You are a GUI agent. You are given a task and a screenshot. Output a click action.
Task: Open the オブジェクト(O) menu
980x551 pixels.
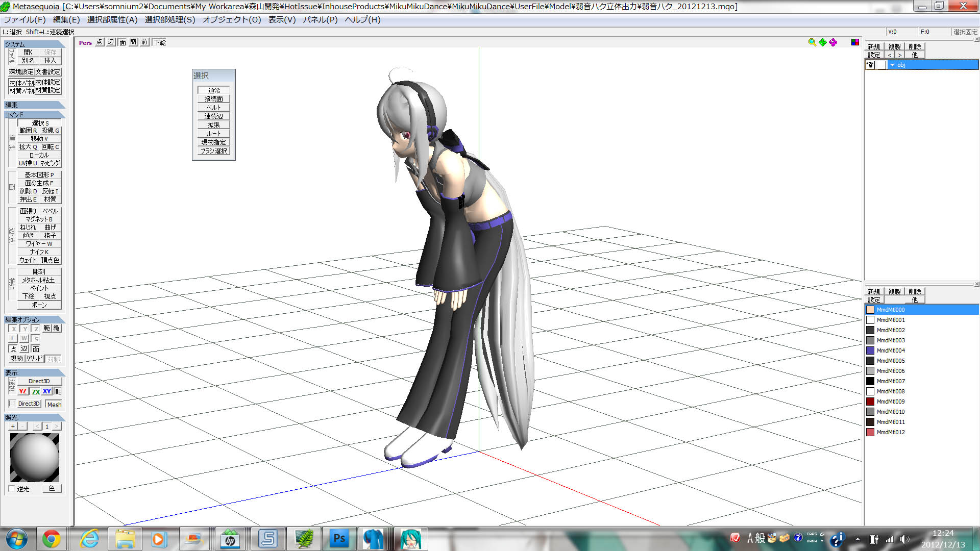[232, 20]
